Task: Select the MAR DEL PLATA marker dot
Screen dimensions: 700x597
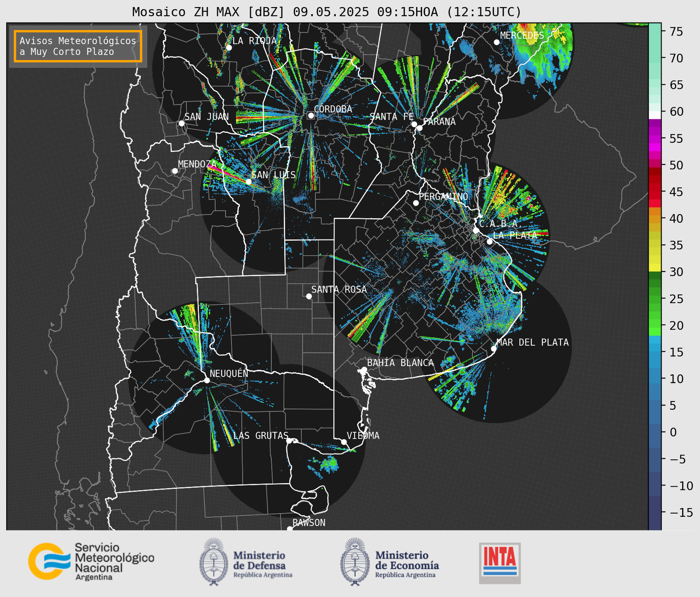Action: 493,349
